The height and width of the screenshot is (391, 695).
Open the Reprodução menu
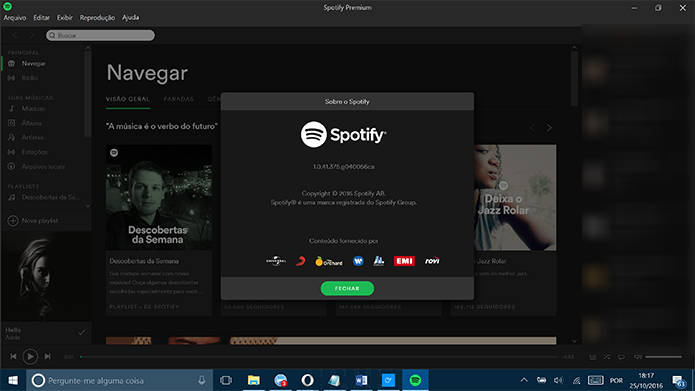click(97, 18)
